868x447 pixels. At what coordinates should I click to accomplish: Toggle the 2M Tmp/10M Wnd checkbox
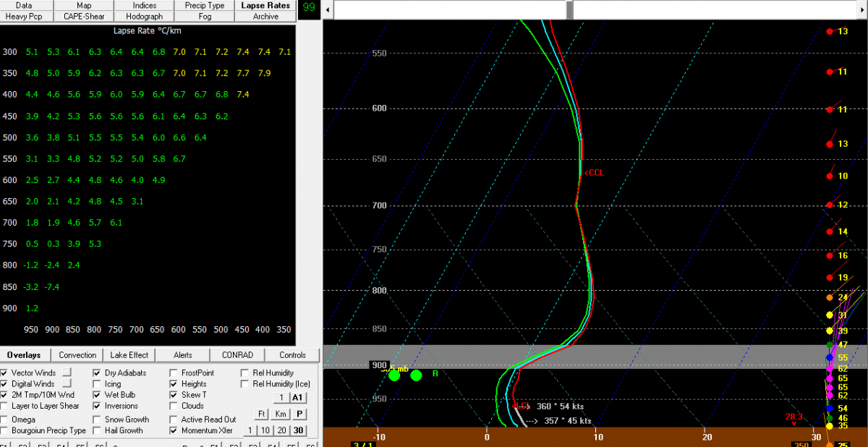(x=5, y=395)
